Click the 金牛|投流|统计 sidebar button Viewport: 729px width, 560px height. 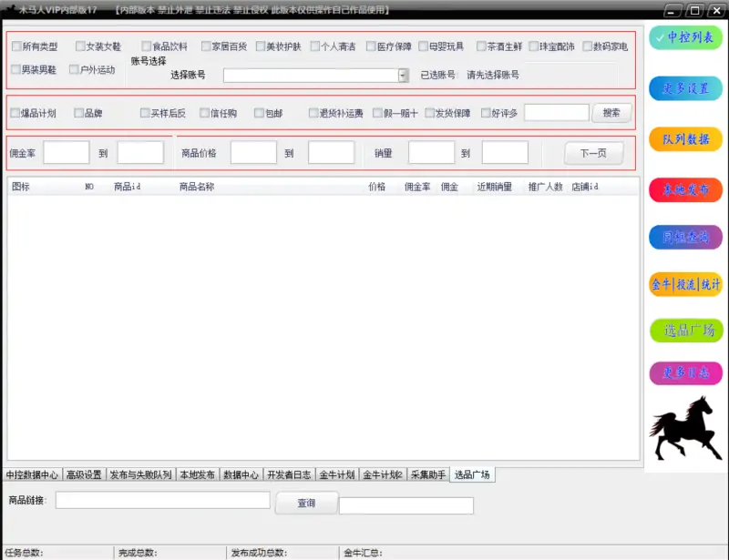685,284
